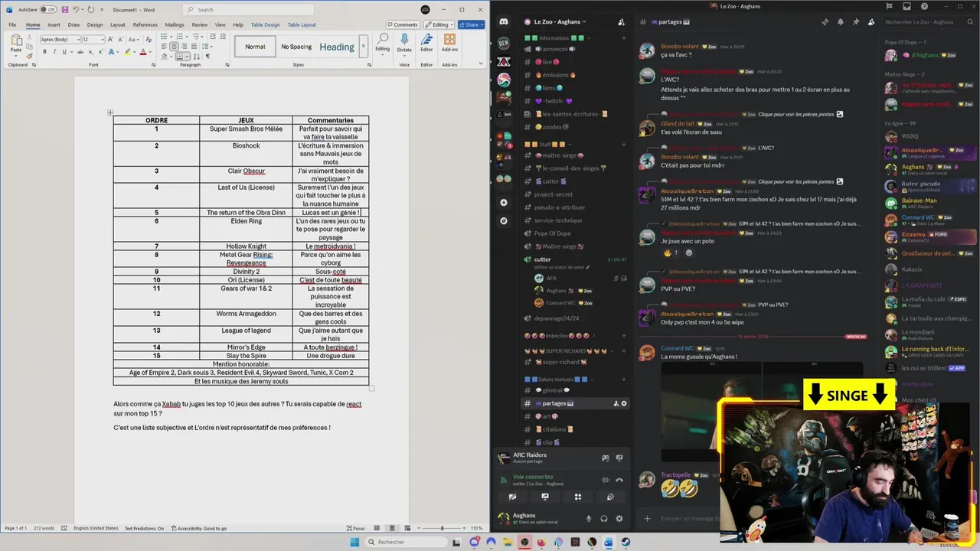Open font color dropdown arrow in Word
980x551 pixels.
tap(151, 52)
